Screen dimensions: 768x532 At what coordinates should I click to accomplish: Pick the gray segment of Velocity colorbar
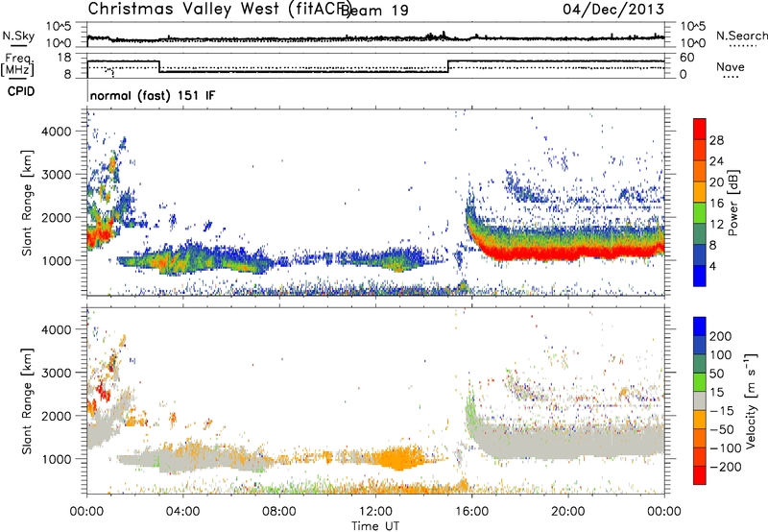pos(700,400)
